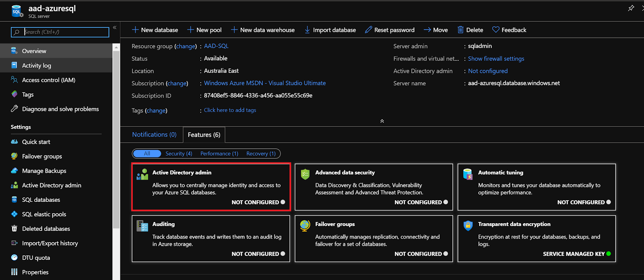644x280 pixels.
Task: Open Windows Azure MSDN subscription link
Action: click(265, 83)
